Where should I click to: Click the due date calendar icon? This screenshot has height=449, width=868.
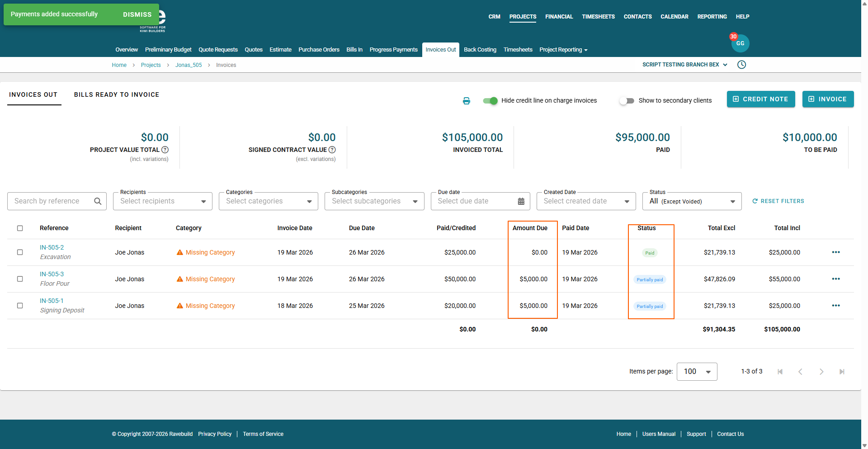(x=521, y=201)
